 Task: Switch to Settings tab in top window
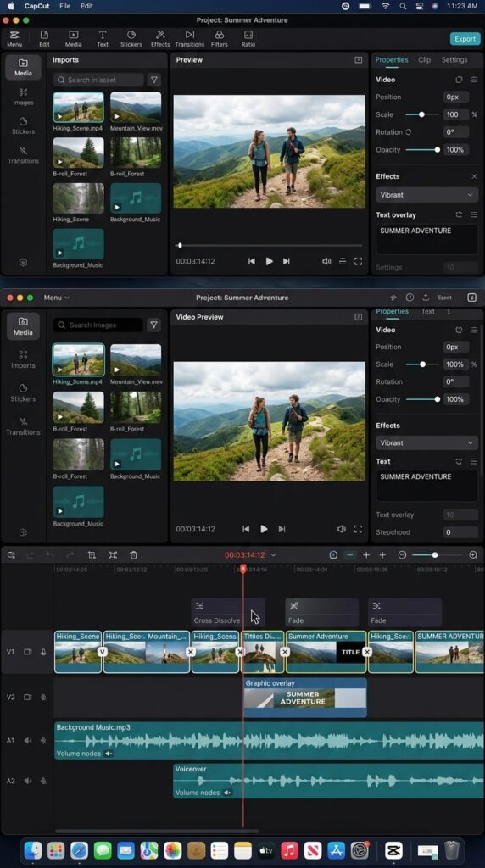pos(454,60)
